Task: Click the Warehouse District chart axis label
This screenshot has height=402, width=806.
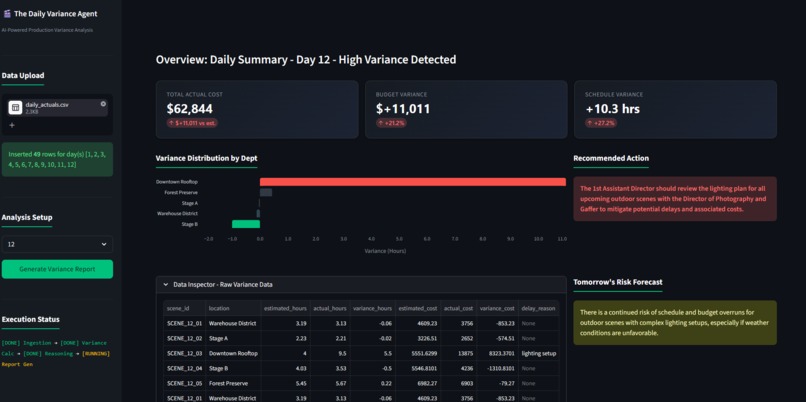Action: 177,213
